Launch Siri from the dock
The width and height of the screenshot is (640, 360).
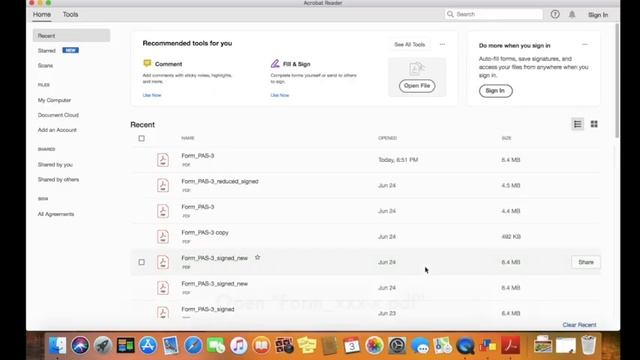80,346
